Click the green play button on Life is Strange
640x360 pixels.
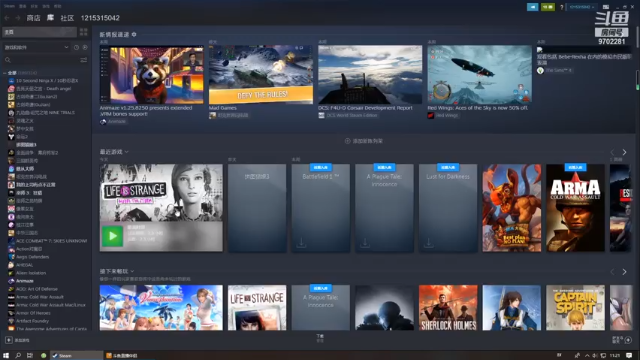[x=112, y=236]
